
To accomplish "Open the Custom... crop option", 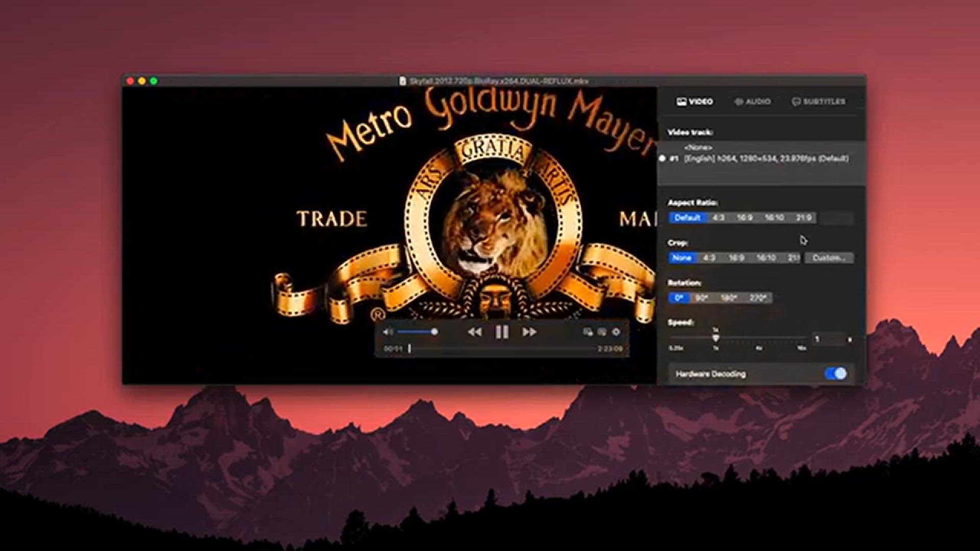I will coord(829,258).
